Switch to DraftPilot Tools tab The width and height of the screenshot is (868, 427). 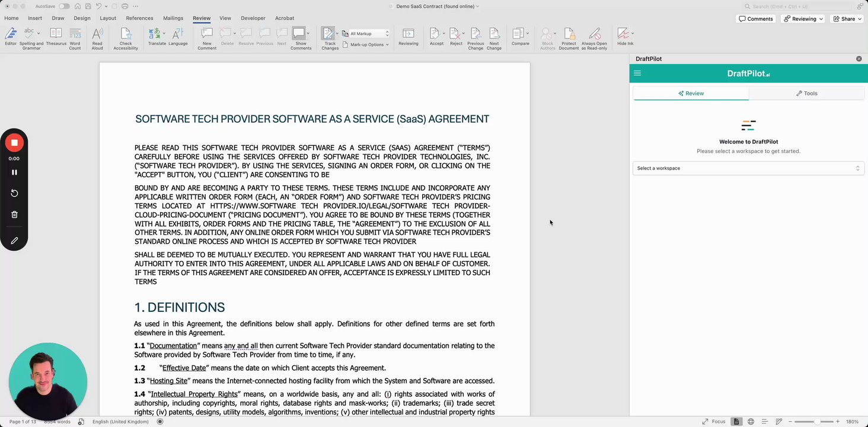(x=806, y=93)
